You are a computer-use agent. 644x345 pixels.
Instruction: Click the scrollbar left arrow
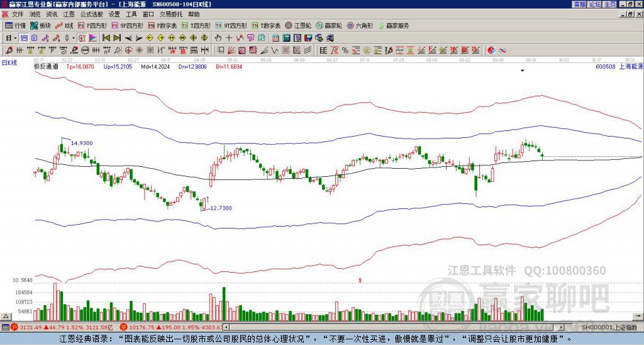click(226, 327)
